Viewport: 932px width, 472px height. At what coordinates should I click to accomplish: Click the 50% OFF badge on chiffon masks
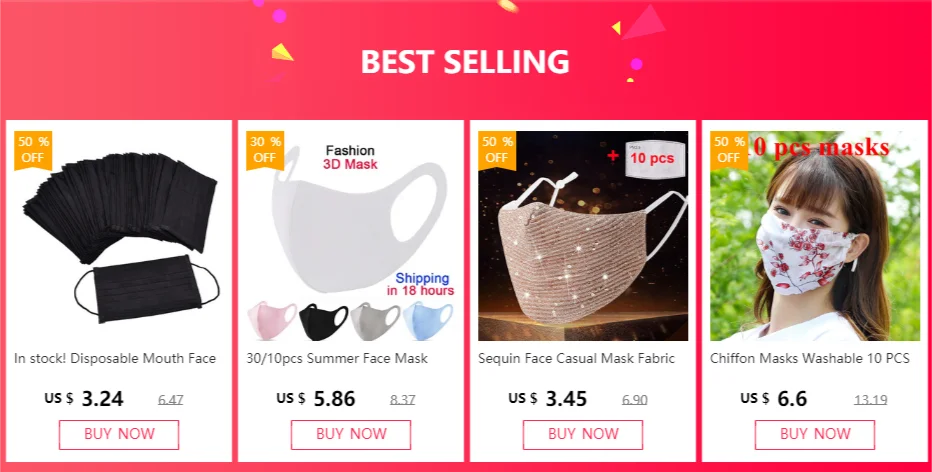click(729, 150)
